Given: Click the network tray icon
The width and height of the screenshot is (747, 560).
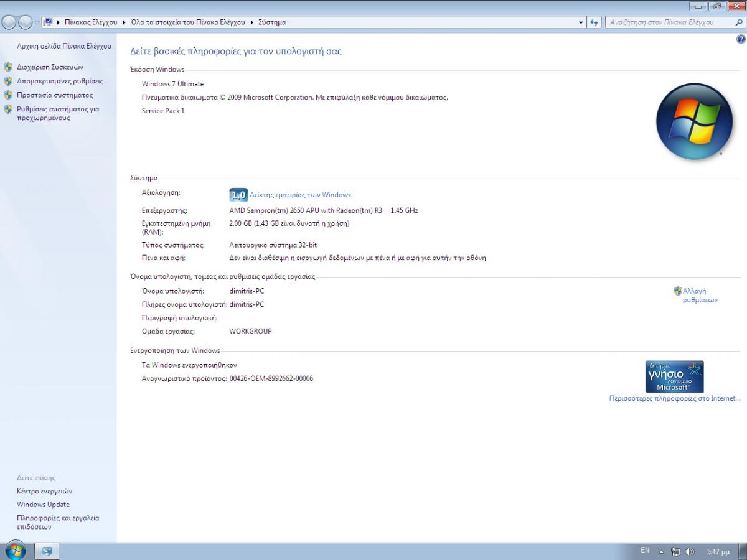Looking at the screenshot, I should tap(675, 551).
